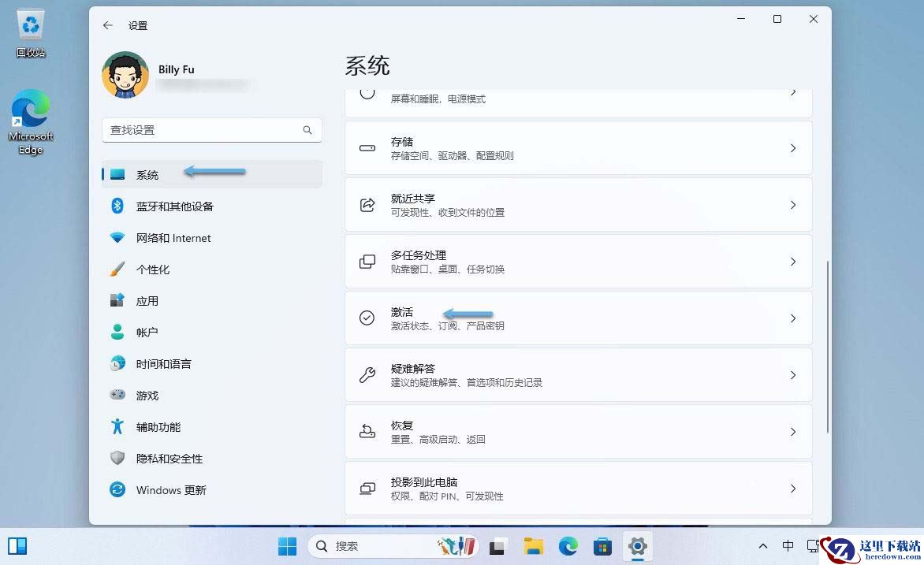Open Billy Fu's profile avatar

click(125, 75)
